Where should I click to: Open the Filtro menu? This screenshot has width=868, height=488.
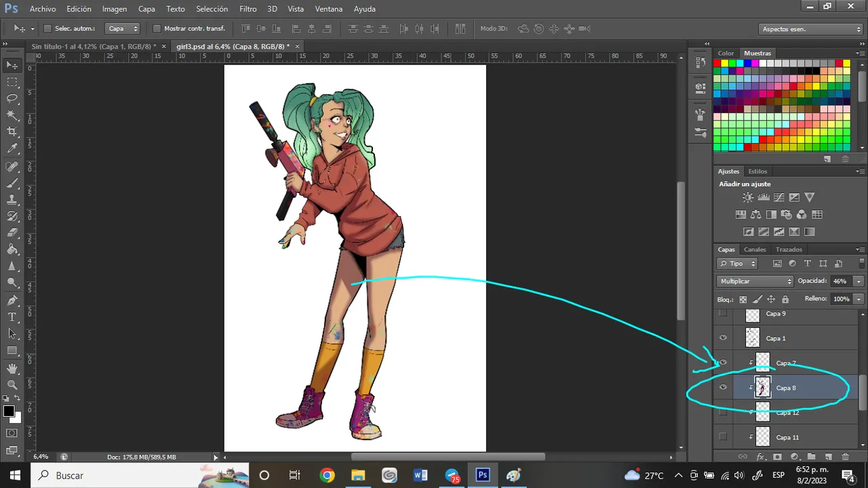tap(248, 9)
